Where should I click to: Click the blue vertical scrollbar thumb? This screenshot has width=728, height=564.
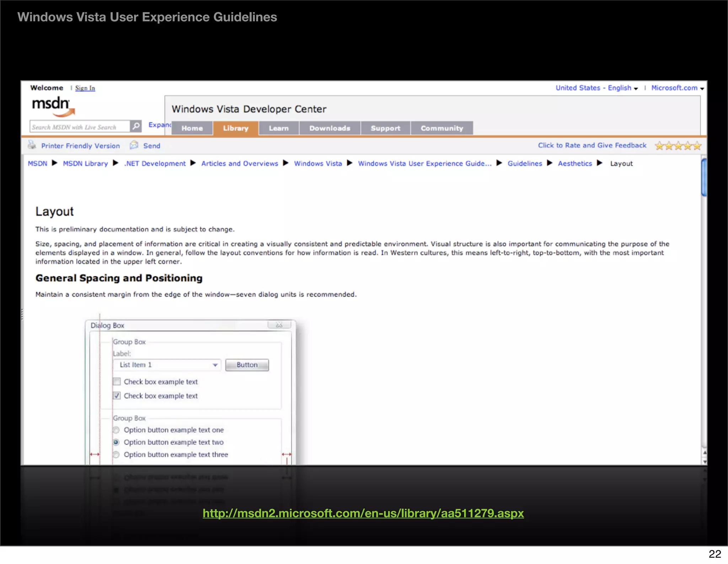pos(704,177)
